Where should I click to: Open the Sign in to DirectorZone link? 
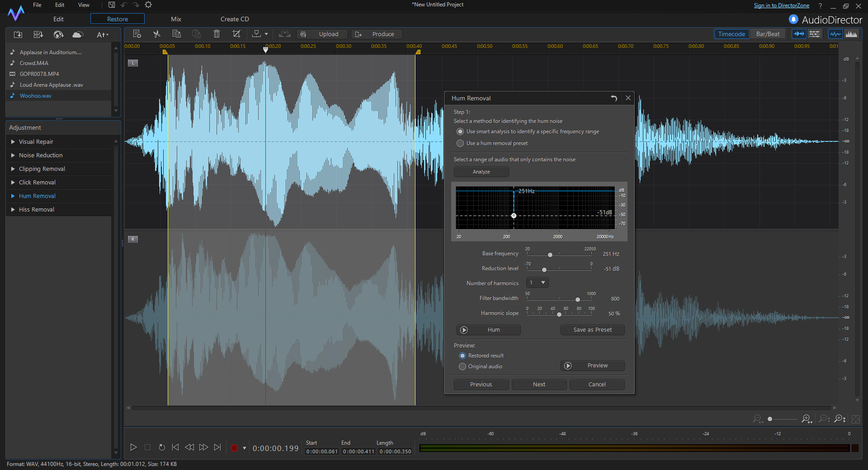tap(781, 5)
